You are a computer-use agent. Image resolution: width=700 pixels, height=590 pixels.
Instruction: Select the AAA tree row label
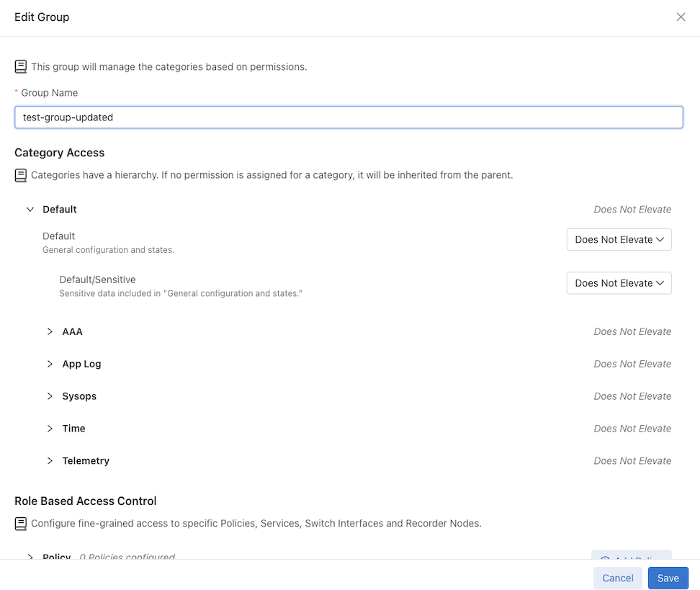(x=72, y=331)
